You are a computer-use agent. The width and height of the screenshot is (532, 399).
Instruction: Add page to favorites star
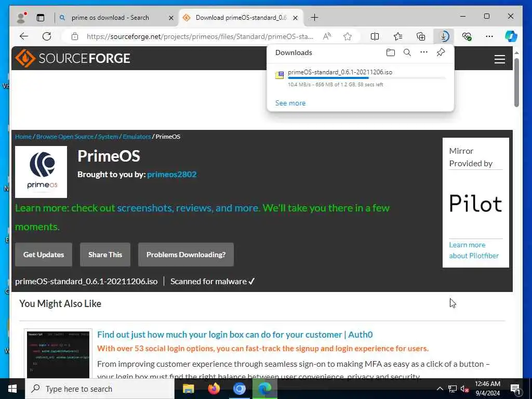pos(348,36)
